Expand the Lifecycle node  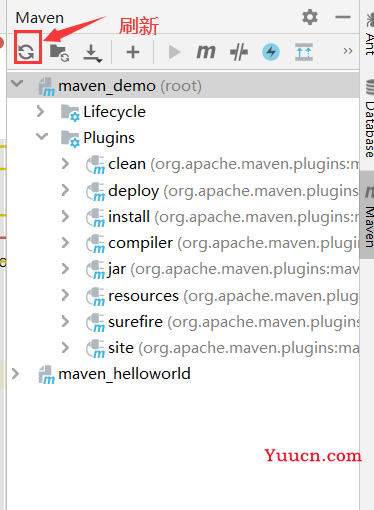(x=40, y=111)
